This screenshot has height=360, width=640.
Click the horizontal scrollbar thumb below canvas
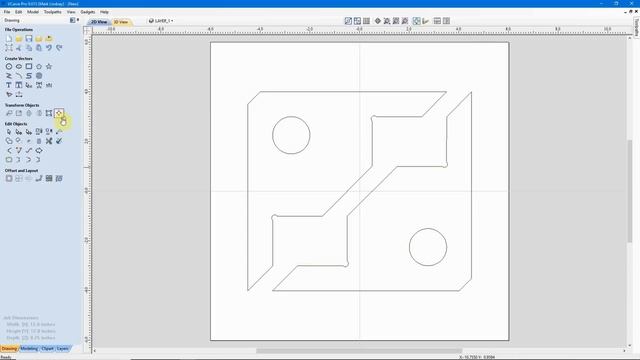click(x=359, y=351)
